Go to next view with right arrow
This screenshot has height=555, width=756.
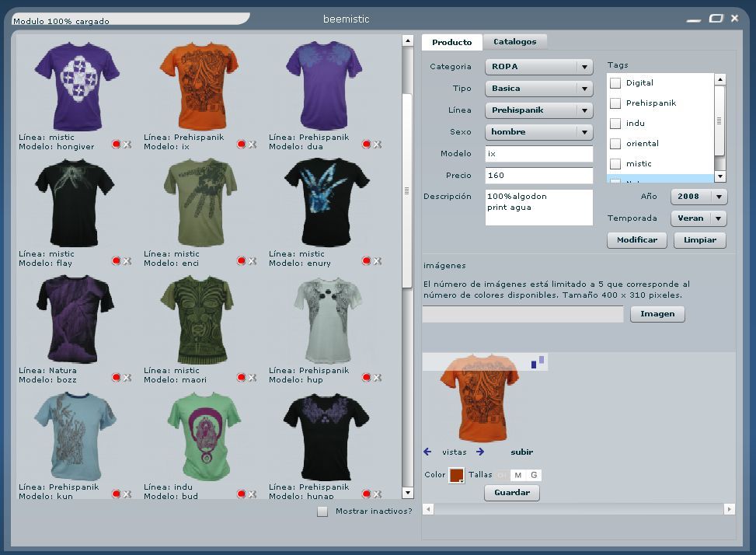click(480, 452)
